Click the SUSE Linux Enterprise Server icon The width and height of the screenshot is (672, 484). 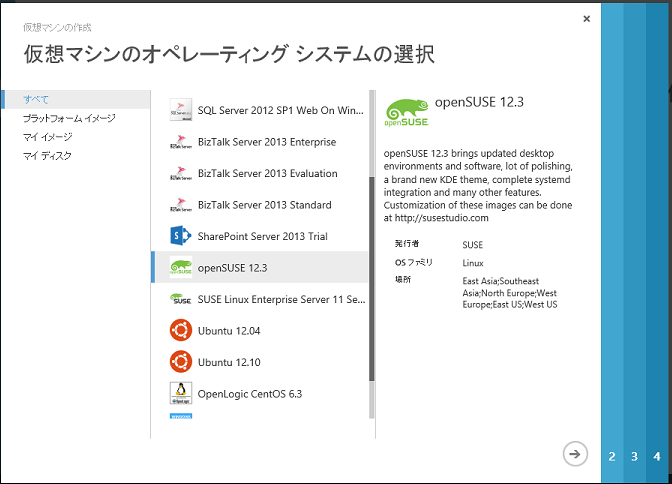[x=181, y=299]
